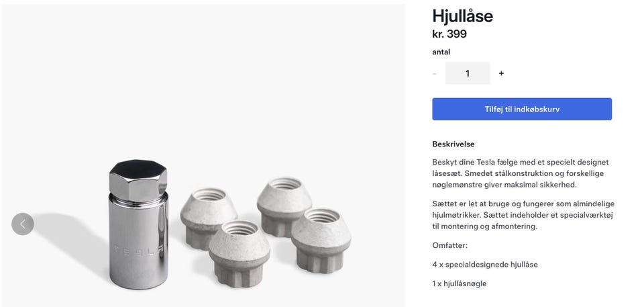Click the black hex top of the key
The width and height of the screenshot is (644, 307).
point(138,169)
